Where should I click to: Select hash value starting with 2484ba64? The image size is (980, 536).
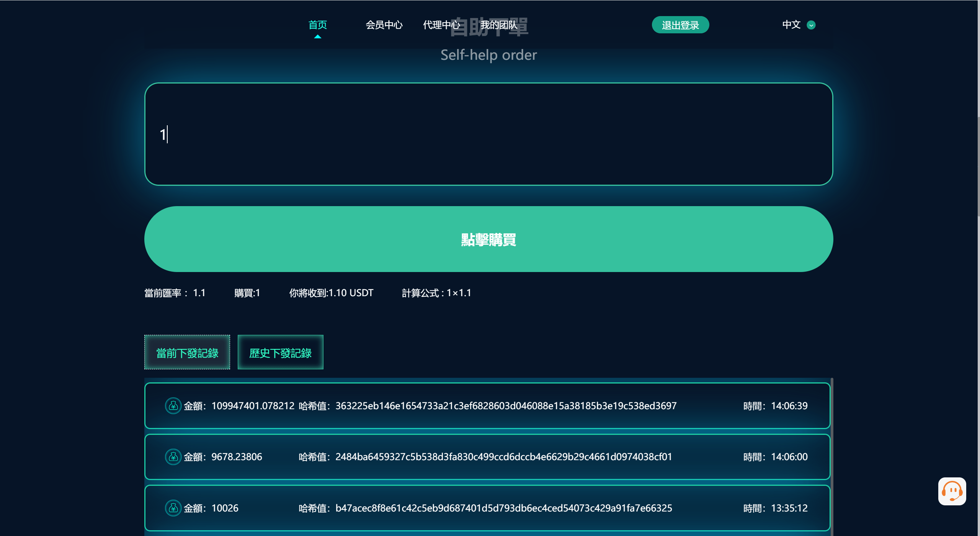point(503,457)
